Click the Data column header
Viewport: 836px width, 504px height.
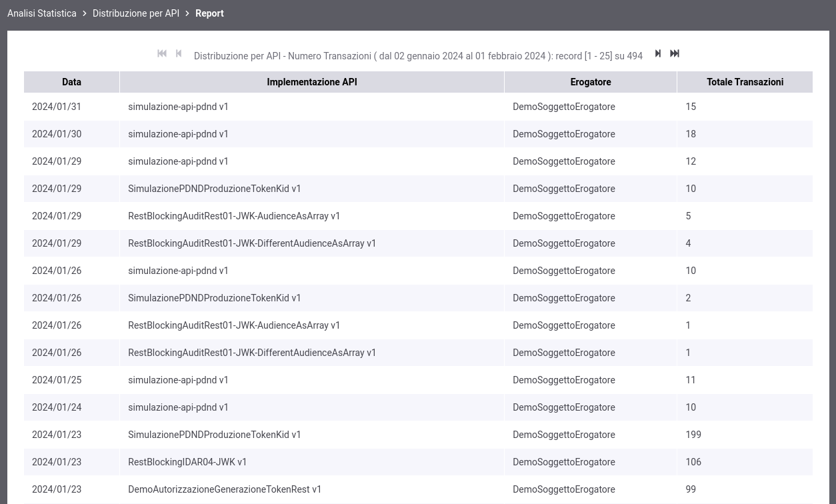click(x=71, y=82)
